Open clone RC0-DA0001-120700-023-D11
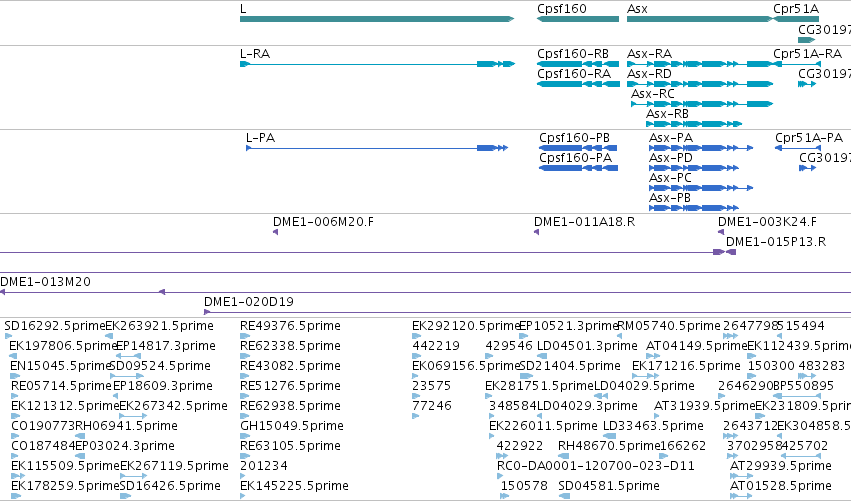Viewport: 851px width, 501px height. click(x=596, y=467)
